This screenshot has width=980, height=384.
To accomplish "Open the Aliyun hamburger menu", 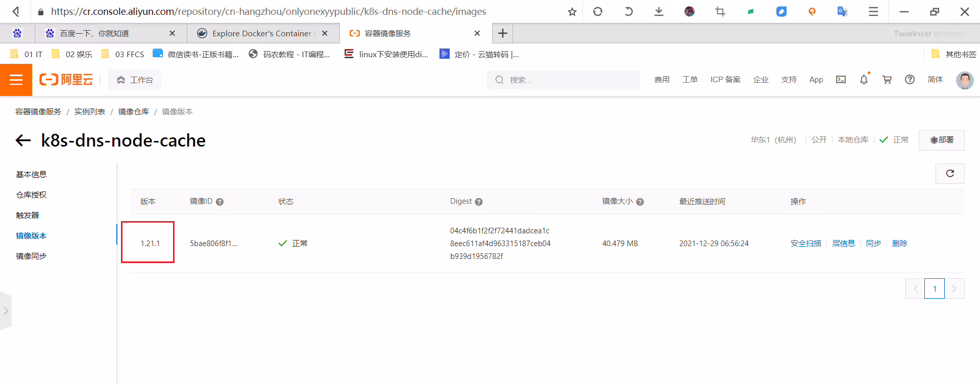I will point(16,80).
